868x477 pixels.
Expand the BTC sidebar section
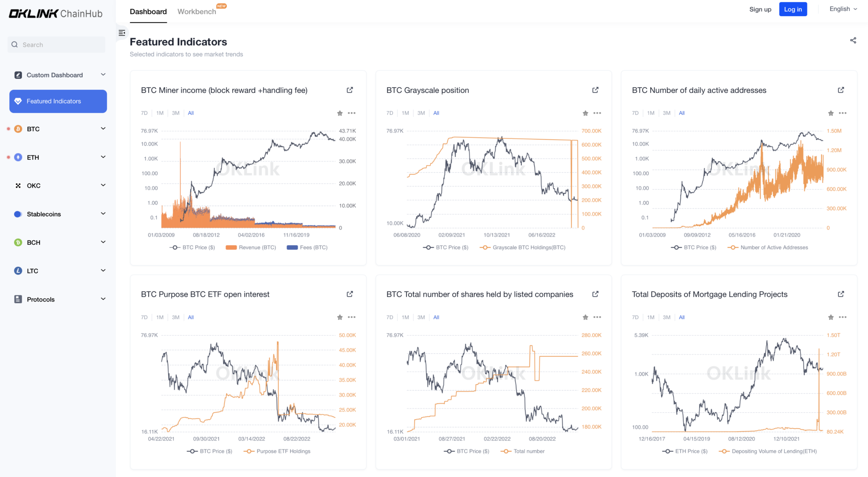[x=58, y=129]
